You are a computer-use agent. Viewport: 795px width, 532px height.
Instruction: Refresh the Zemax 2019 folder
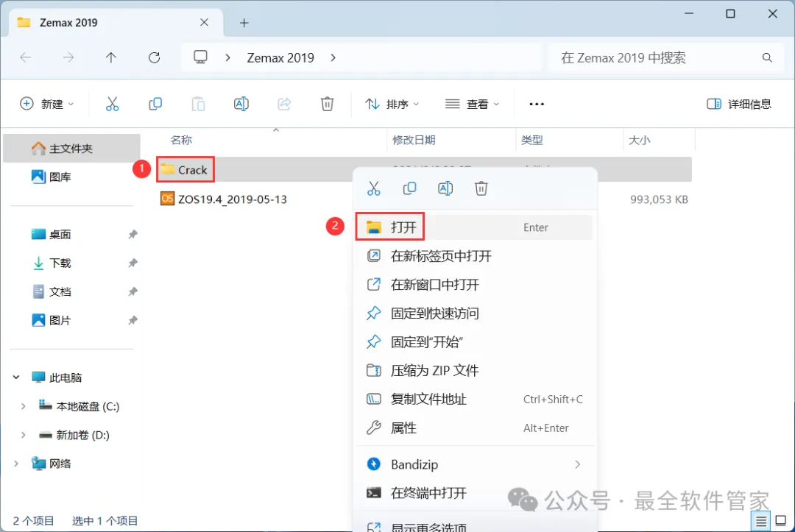(154, 57)
